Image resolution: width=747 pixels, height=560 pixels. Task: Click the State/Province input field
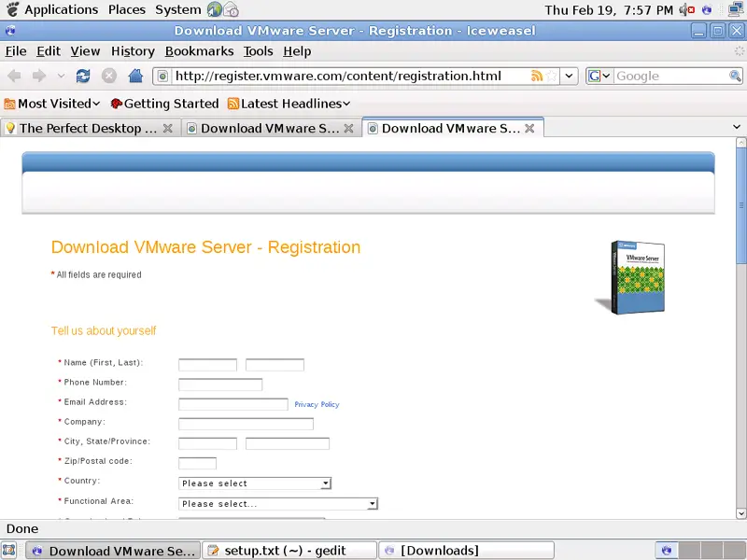pos(288,444)
